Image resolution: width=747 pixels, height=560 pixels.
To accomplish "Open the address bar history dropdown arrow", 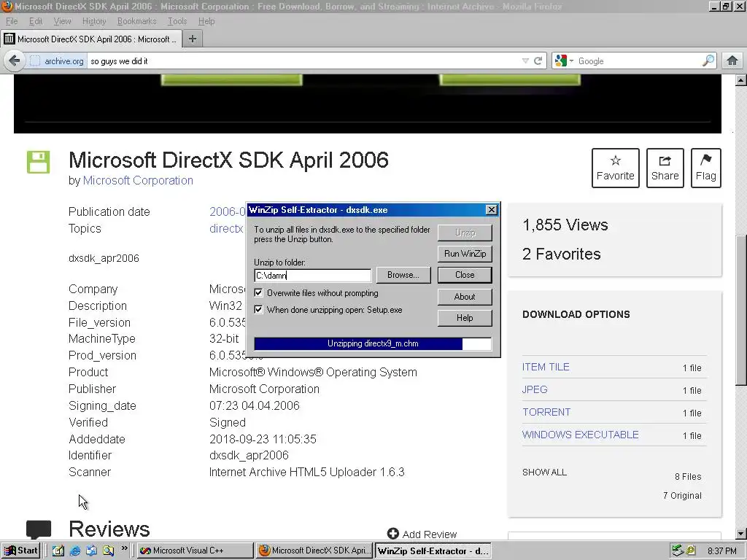I will tap(525, 61).
